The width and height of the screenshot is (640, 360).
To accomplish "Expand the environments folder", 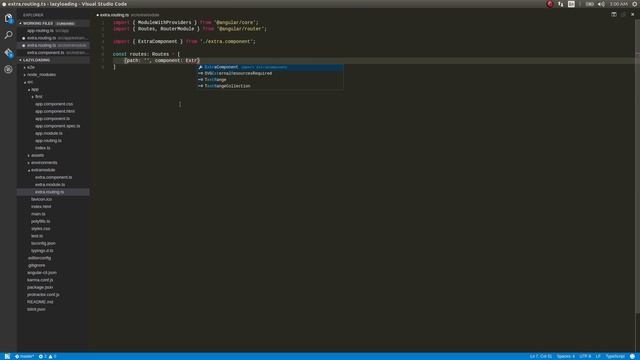I will tap(44, 163).
